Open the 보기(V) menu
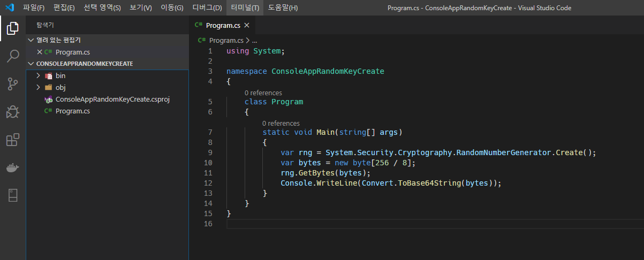644x260 pixels. coord(141,8)
